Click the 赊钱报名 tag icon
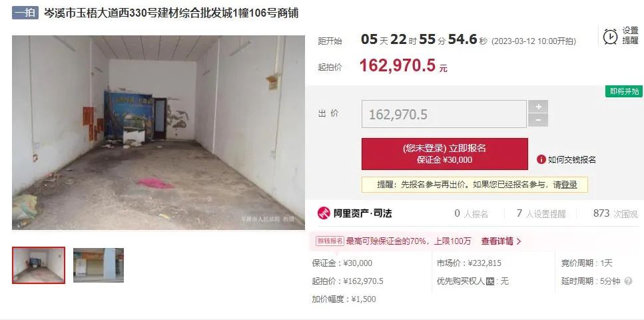Screen dimensions: 644x320 pos(330,241)
